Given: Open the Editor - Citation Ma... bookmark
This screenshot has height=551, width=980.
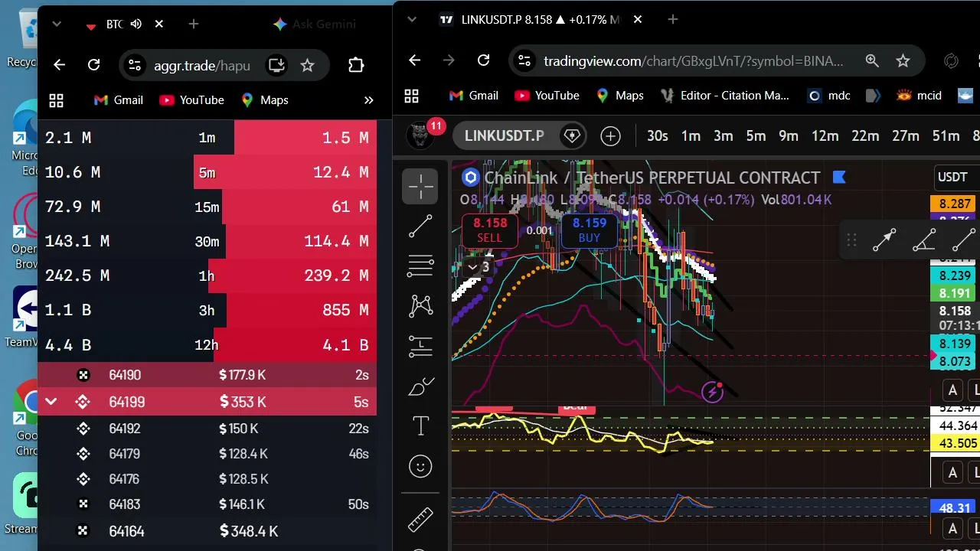Looking at the screenshot, I should (724, 96).
